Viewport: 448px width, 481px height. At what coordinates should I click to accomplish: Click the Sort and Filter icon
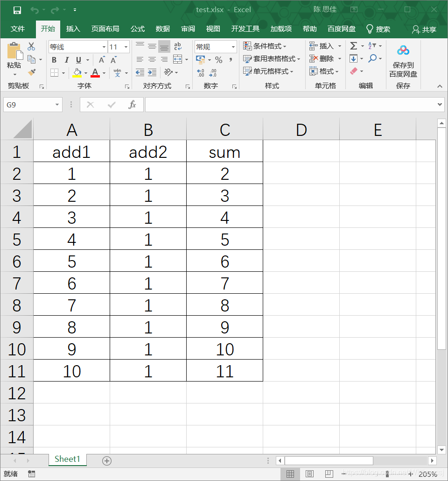point(372,46)
